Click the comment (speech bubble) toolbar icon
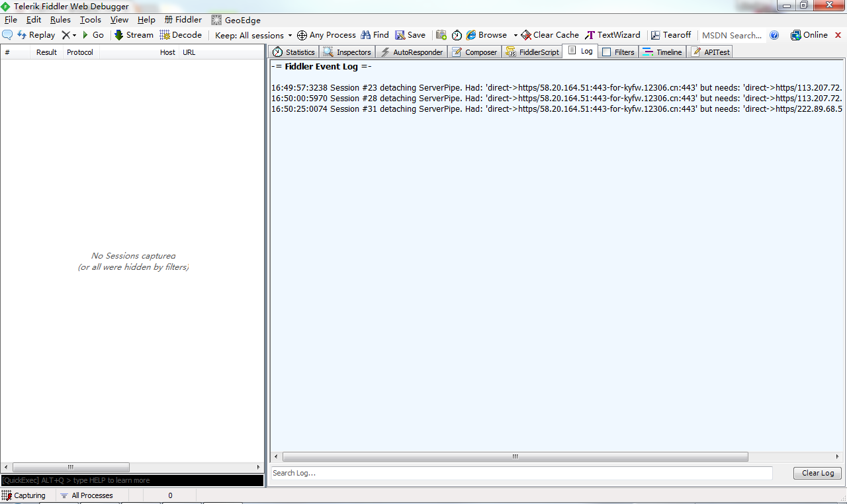The image size is (847, 504). tap(7, 35)
